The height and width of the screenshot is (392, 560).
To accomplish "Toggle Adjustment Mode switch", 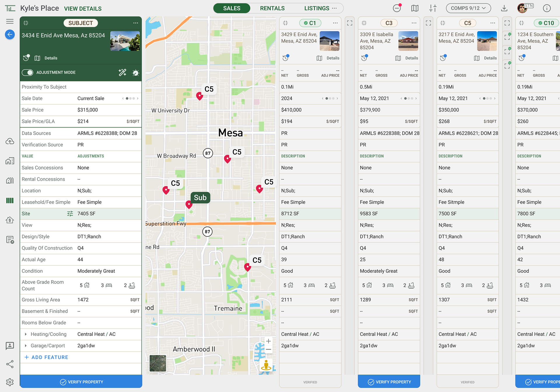I will pyautogui.click(x=28, y=72).
